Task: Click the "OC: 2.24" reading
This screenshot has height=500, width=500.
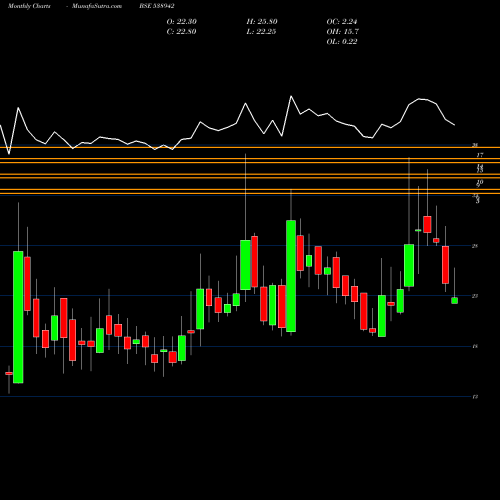Action: 342,22
